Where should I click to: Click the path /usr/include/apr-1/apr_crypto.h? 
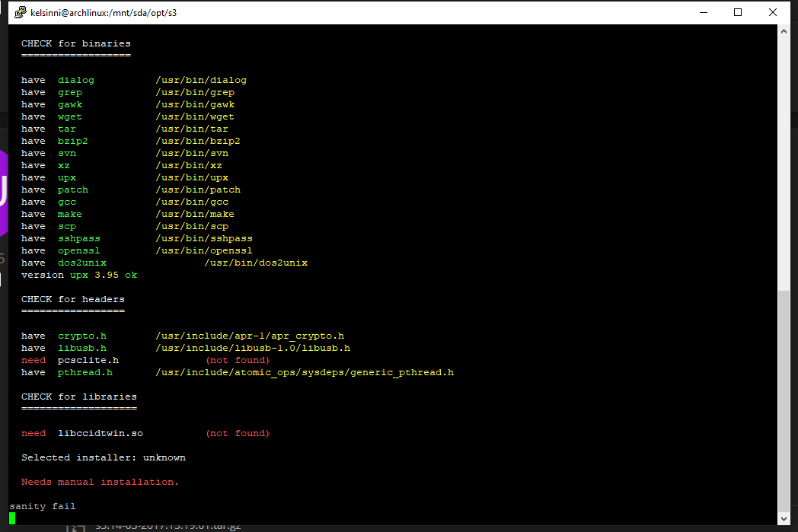(250, 336)
